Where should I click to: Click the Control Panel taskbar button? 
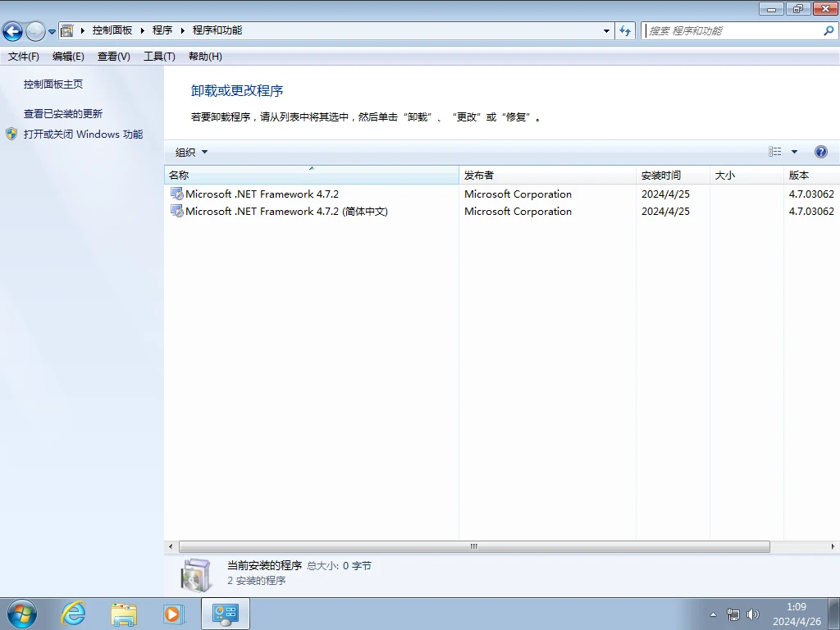(x=226, y=614)
